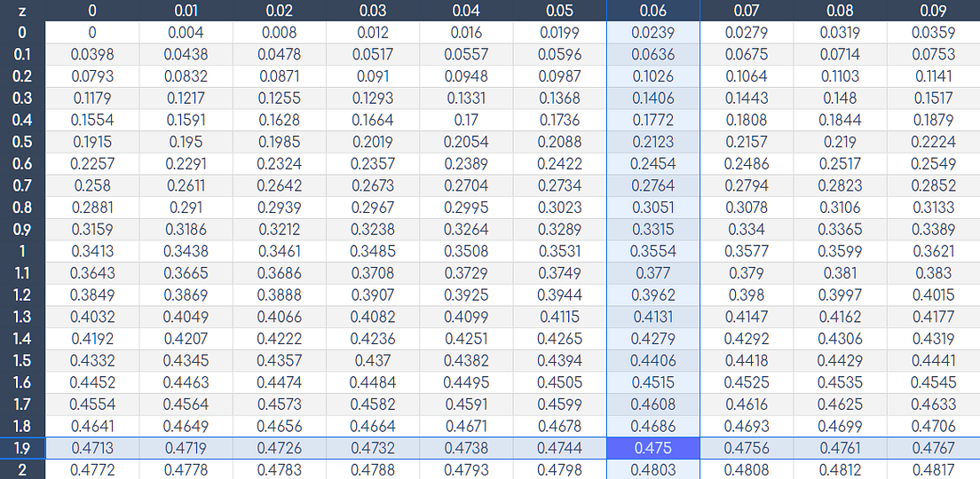Click cell showing 0.17
980x479 pixels.
466,120
